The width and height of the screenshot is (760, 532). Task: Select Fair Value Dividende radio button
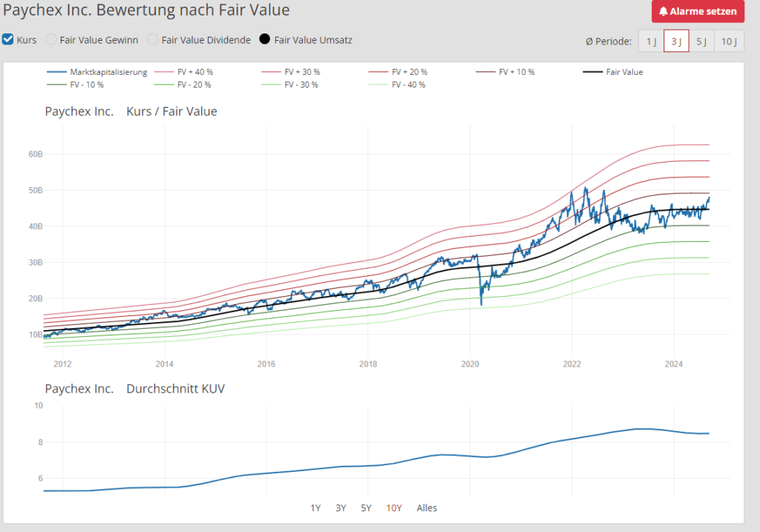[x=152, y=39]
